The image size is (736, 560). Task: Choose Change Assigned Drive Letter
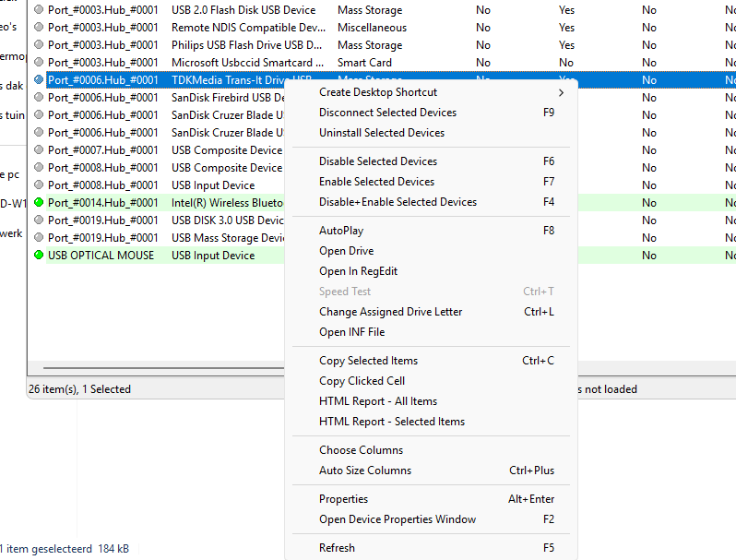click(x=431, y=312)
